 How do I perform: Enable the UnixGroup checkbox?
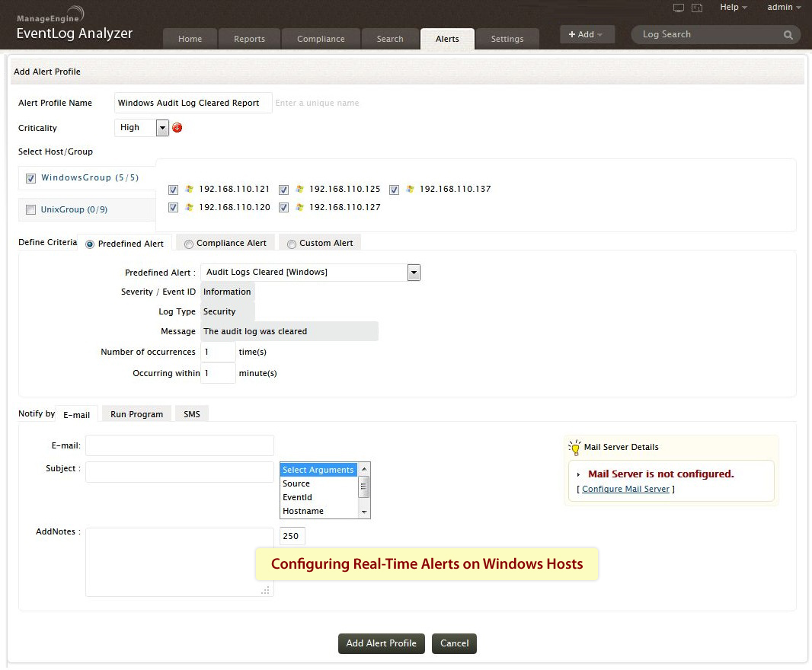(x=31, y=209)
